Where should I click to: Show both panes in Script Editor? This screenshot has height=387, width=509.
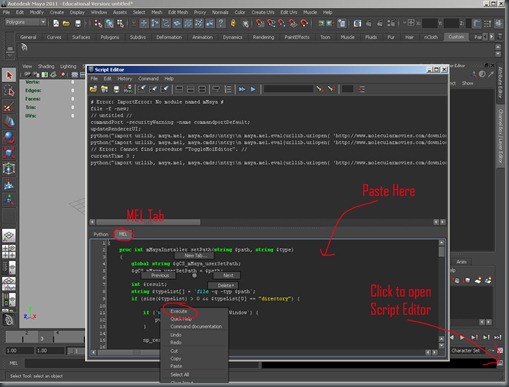click(202, 89)
